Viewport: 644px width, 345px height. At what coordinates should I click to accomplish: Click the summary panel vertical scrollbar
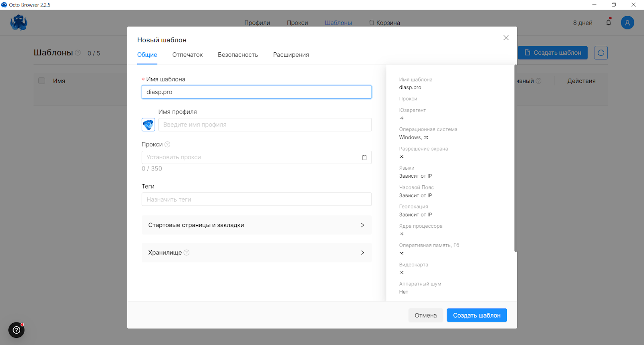point(516,158)
